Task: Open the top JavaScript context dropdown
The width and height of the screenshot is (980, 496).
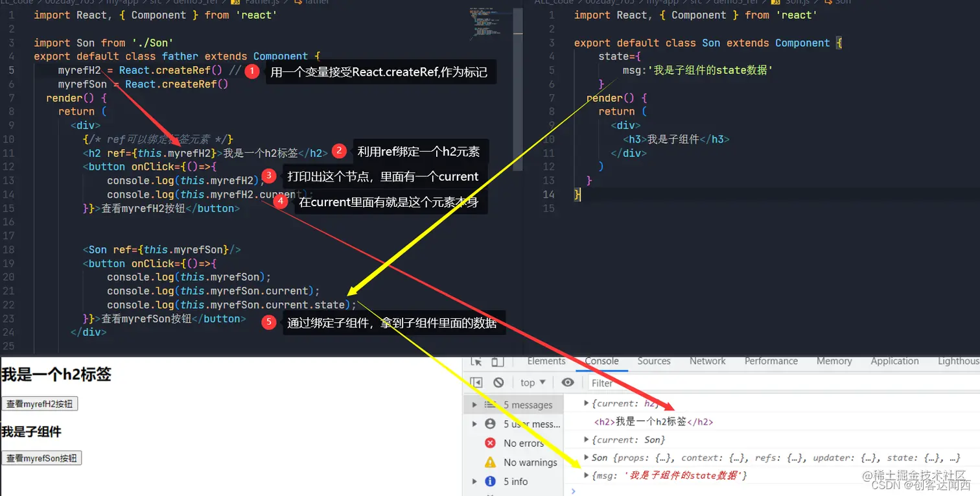Action: click(533, 383)
